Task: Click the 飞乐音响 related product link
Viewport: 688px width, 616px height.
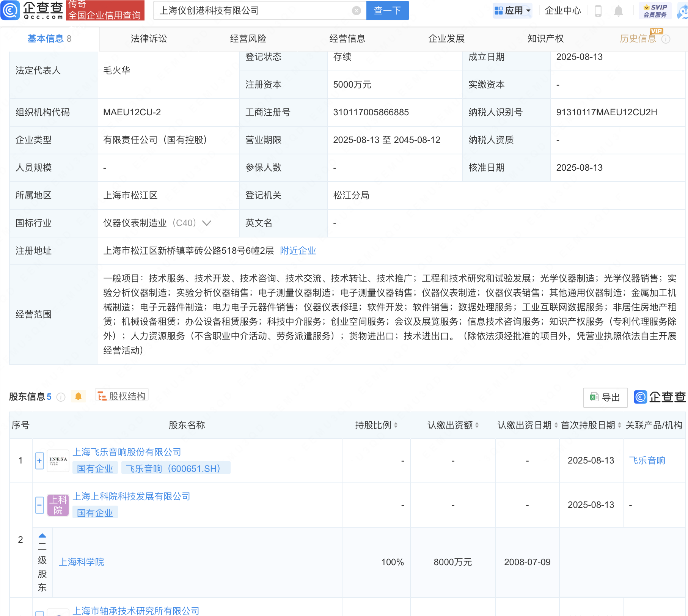Action: (647, 460)
